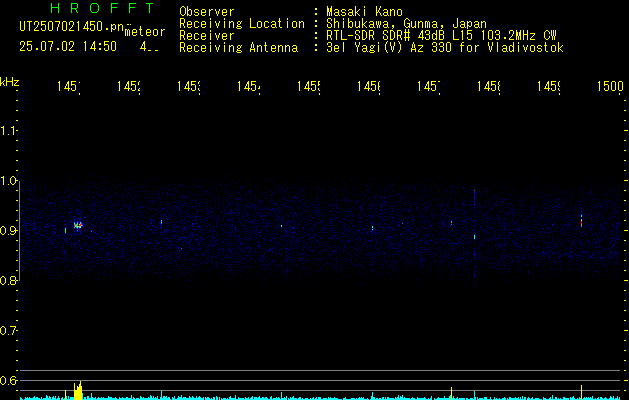Select receiver text RTL-SDR SDR# 43dB
The image size is (629, 400).
[x=387, y=36]
